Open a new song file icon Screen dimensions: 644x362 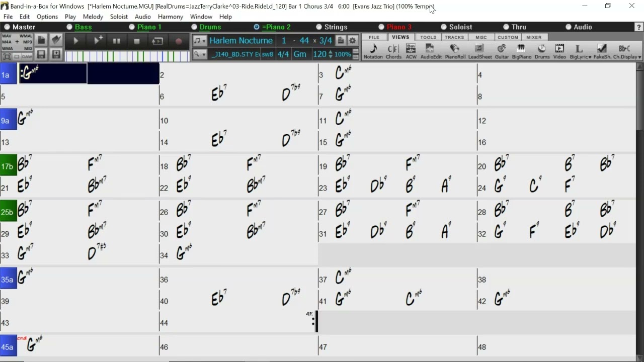point(41,40)
